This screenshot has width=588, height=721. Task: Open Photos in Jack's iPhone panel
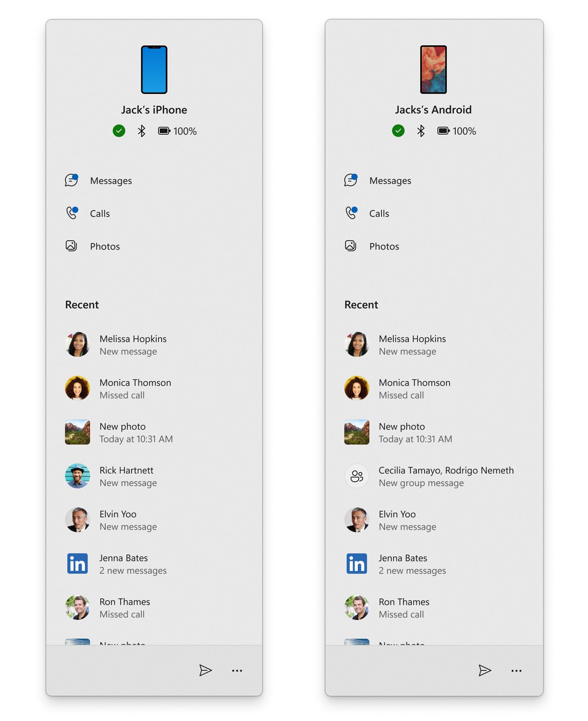(104, 246)
